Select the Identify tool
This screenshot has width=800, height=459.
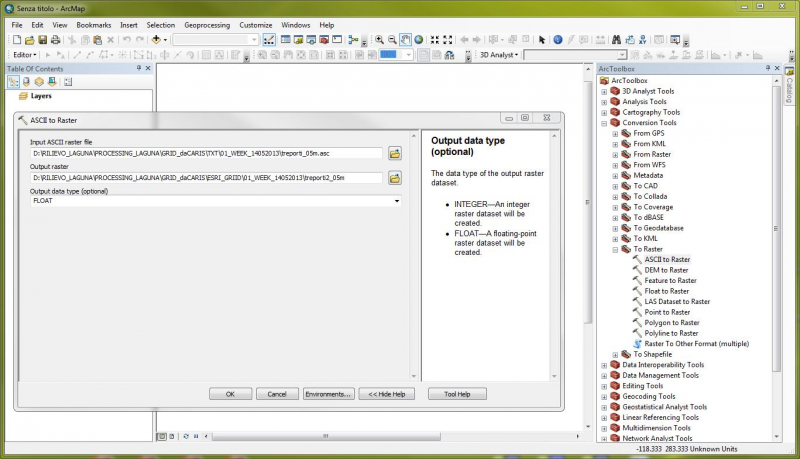click(558, 40)
